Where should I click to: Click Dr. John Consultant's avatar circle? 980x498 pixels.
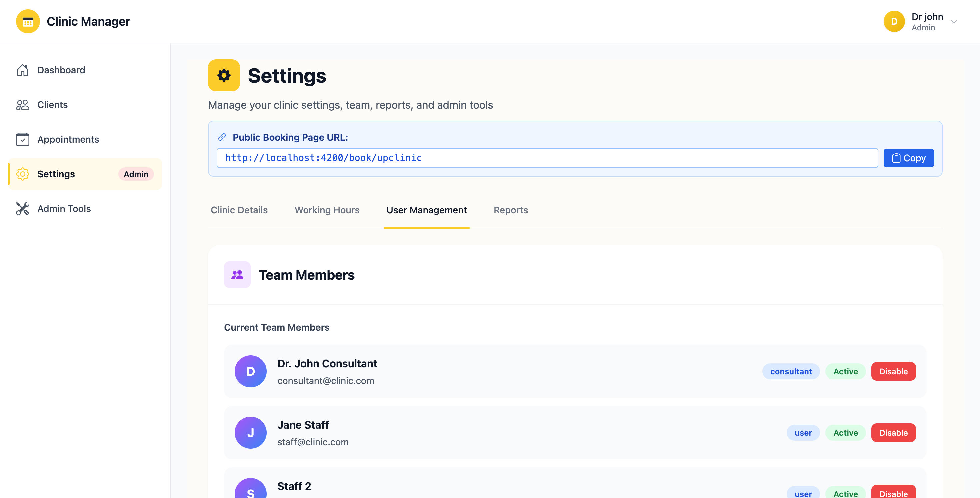pyautogui.click(x=250, y=371)
